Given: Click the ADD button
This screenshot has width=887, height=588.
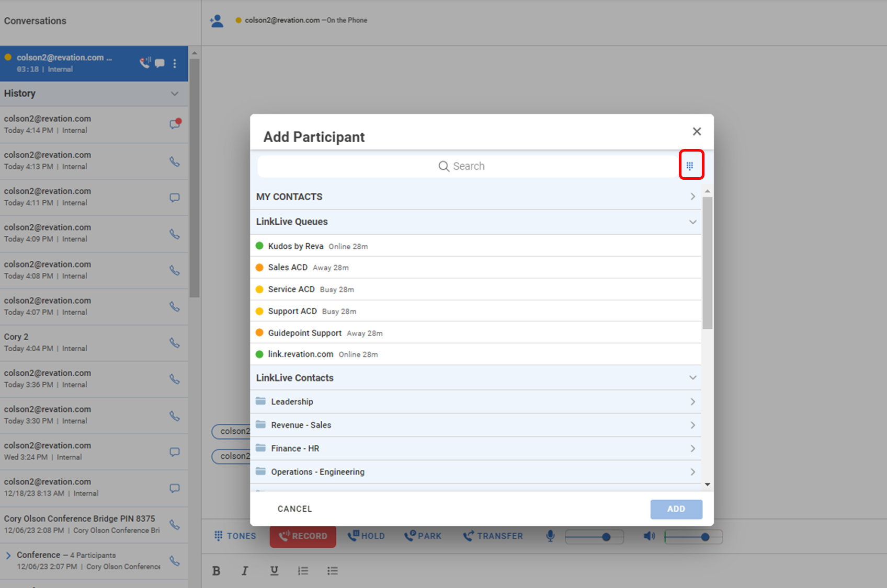Looking at the screenshot, I should (x=676, y=509).
